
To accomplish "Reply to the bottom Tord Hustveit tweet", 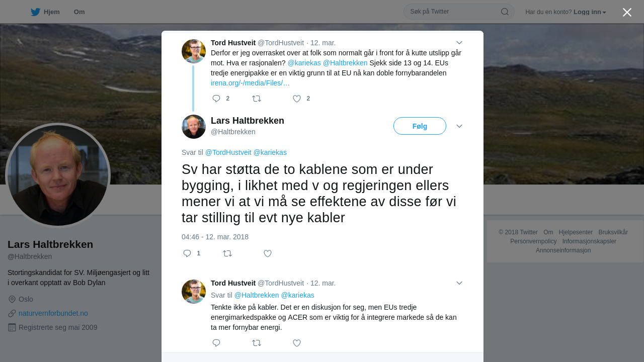I will pyautogui.click(x=216, y=343).
